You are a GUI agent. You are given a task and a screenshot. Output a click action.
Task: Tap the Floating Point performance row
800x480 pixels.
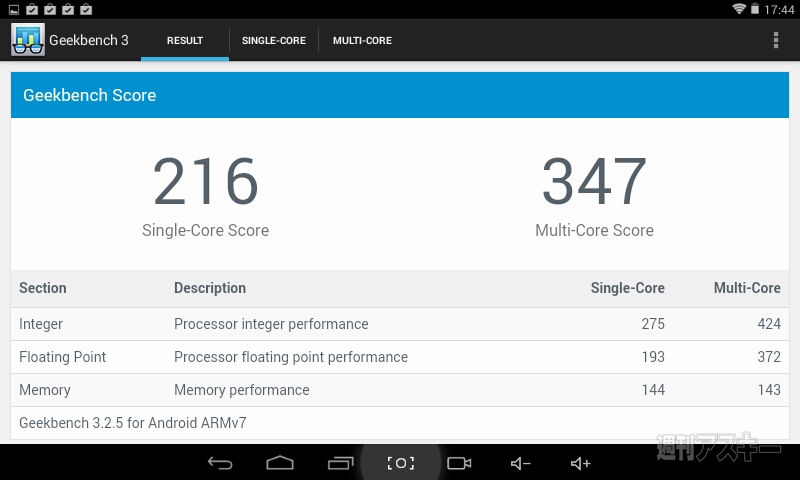coord(400,357)
